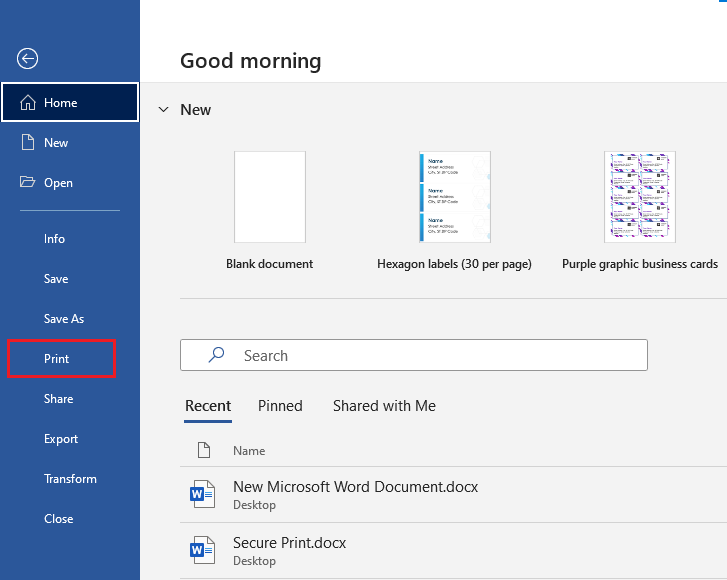The width and height of the screenshot is (727, 580).
Task: Open New Microsoft Word Document.docx
Action: click(453, 495)
